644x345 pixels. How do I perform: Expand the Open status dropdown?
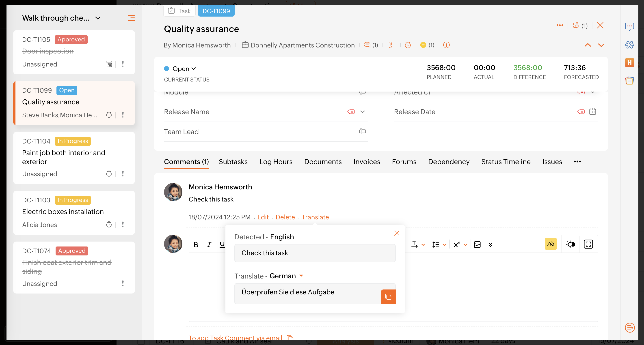coord(184,69)
